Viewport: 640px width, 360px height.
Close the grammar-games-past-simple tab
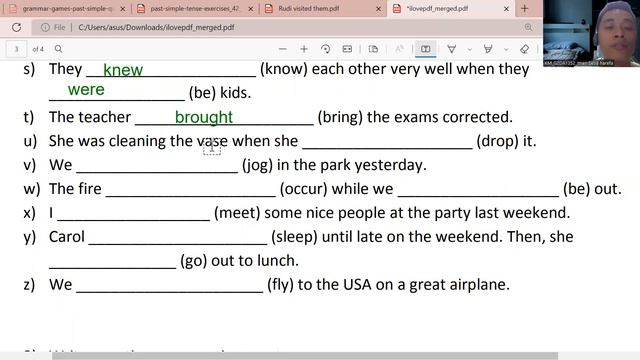tap(122, 9)
